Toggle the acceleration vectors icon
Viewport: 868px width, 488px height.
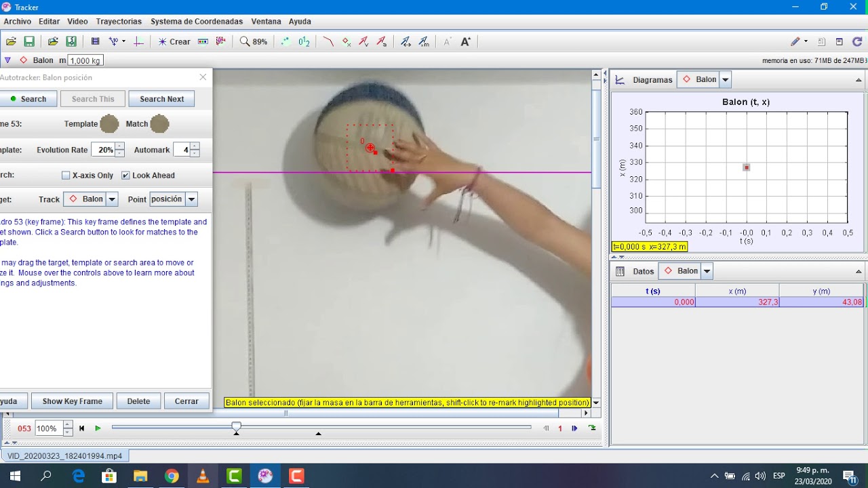coord(382,41)
